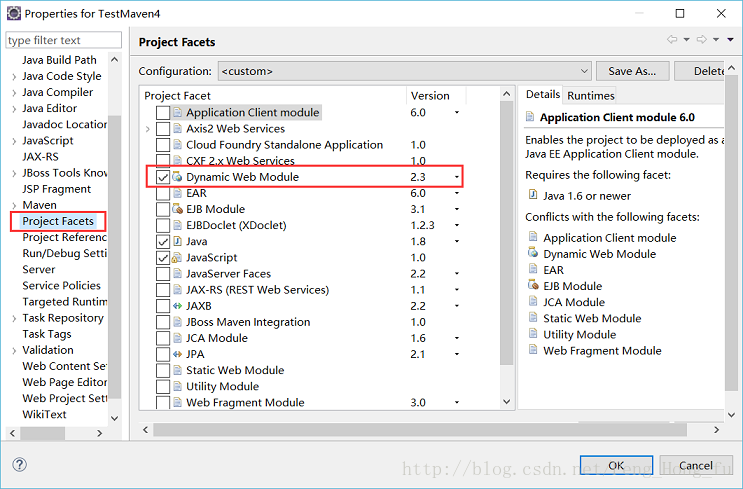Click the sidebar horizontal scrollbar thumb
The image size is (743, 489).
point(43,433)
